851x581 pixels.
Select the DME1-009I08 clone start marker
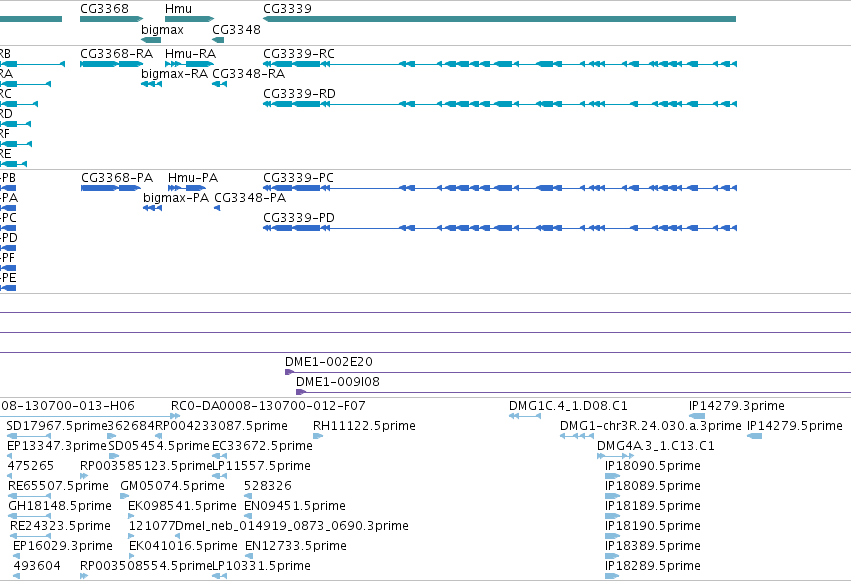coord(301,392)
